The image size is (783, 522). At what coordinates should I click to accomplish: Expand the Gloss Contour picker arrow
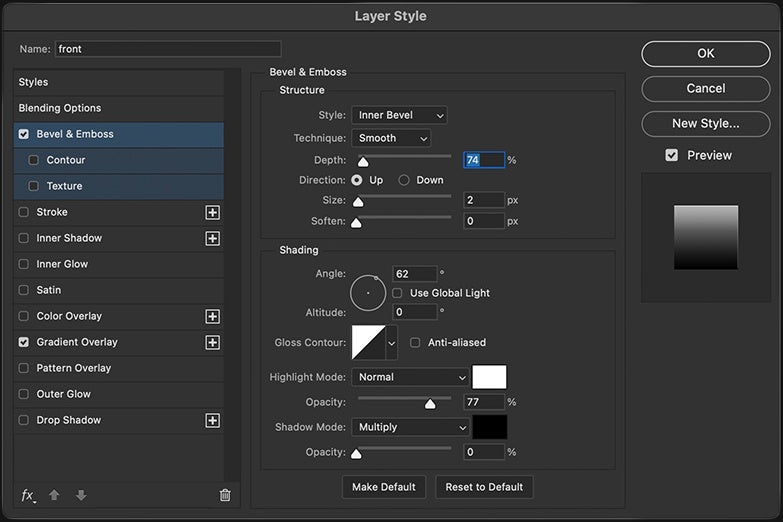(x=392, y=343)
